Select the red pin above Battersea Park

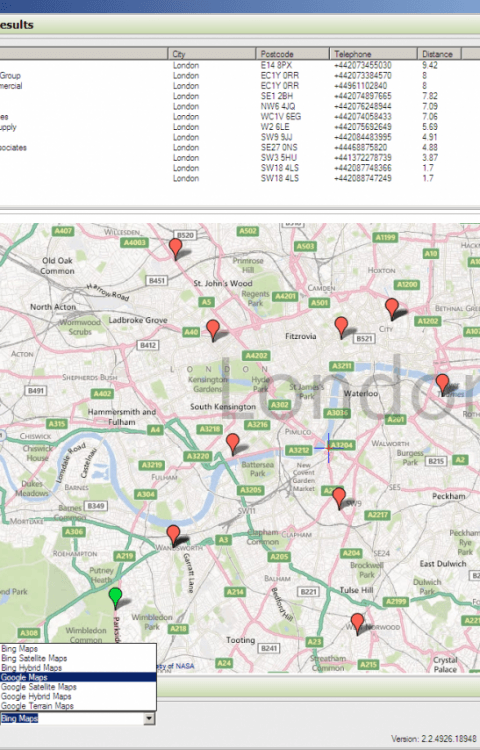(232, 443)
